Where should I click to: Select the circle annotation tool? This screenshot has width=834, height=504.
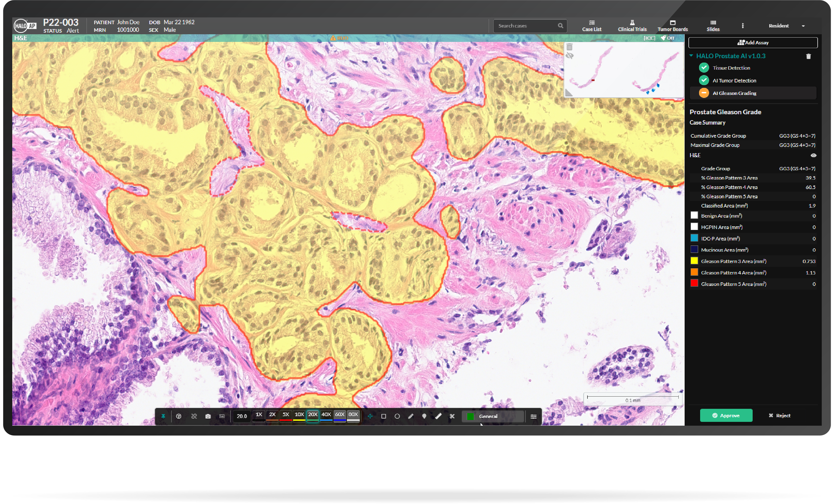(397, 416)
